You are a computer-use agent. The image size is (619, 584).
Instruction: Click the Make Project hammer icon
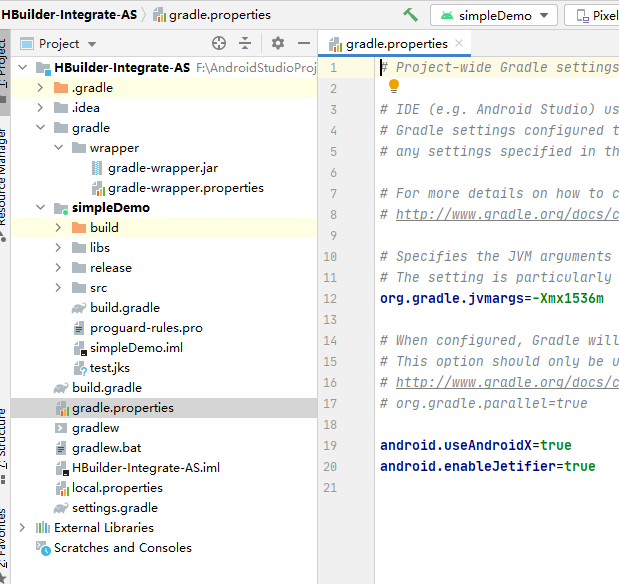pyautogui.click(x=410, y=15)
